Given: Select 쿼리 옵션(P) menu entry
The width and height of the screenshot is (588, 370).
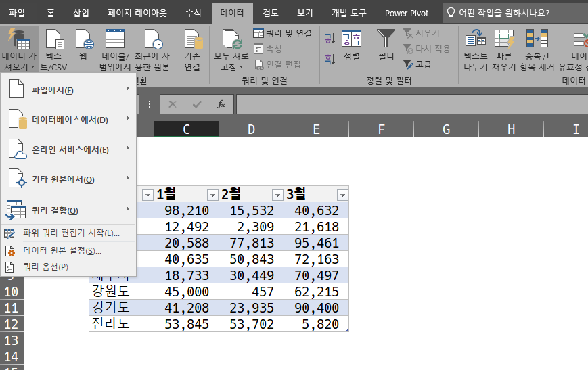Looking at the screenshot, I should 68,267.
